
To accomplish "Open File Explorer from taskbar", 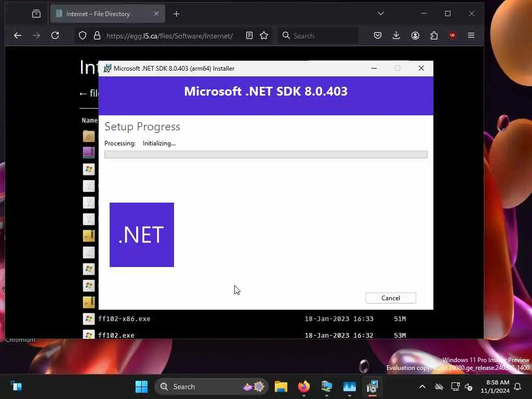I will (x=281, y=387).
